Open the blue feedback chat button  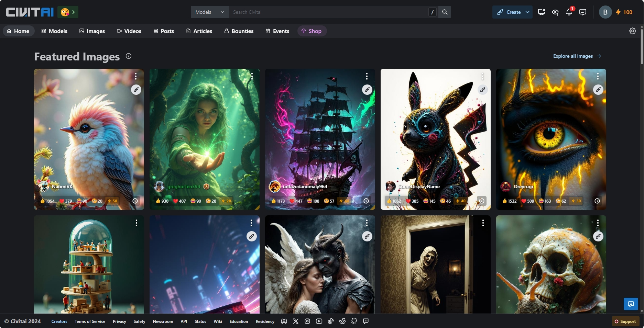[x=631, y=304]
